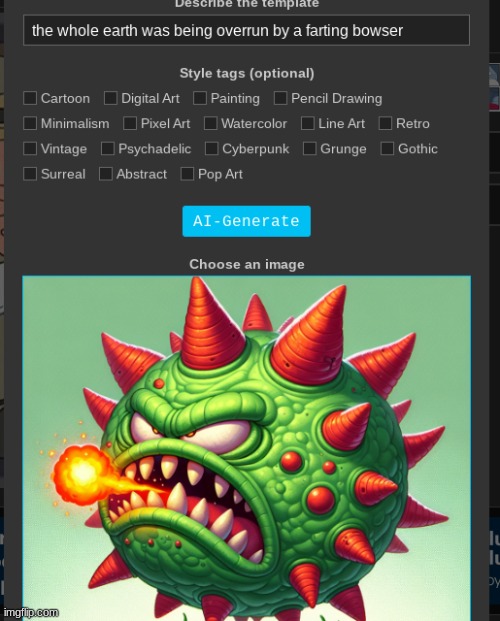Toggle the Retro style checkbox
500x621 pixels.
[x=385, y=123]
